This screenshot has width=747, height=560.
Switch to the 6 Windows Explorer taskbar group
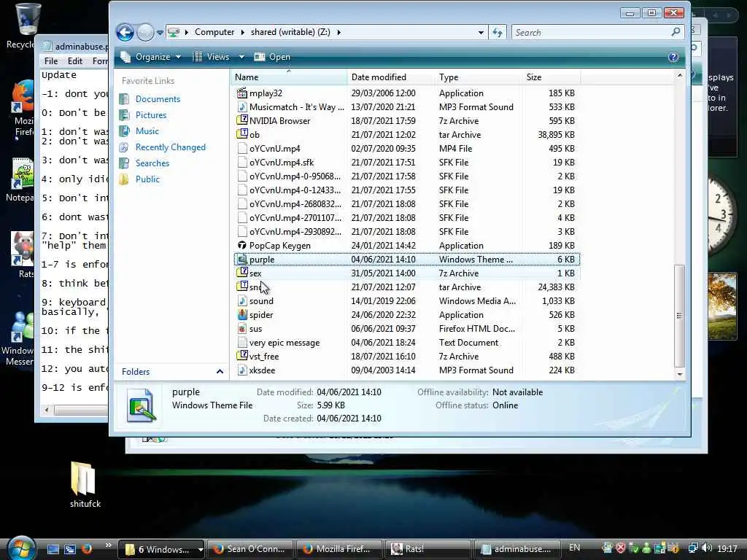(160, 549)
